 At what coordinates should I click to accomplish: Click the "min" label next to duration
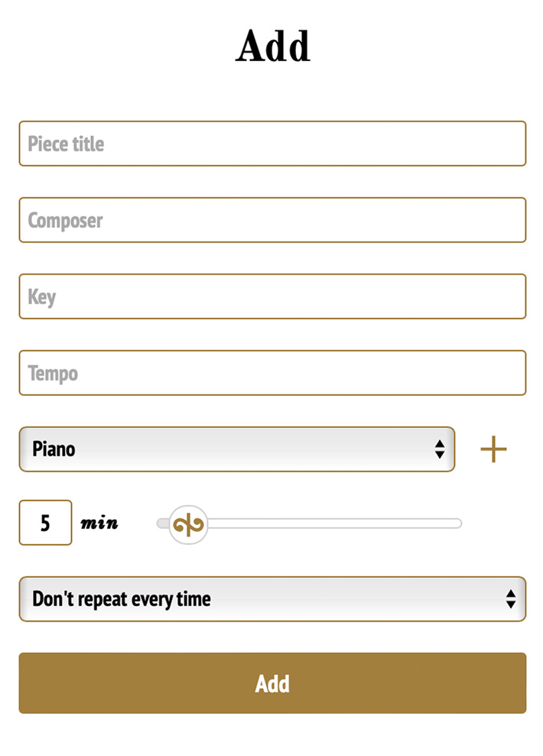click(x=99, y=524)
